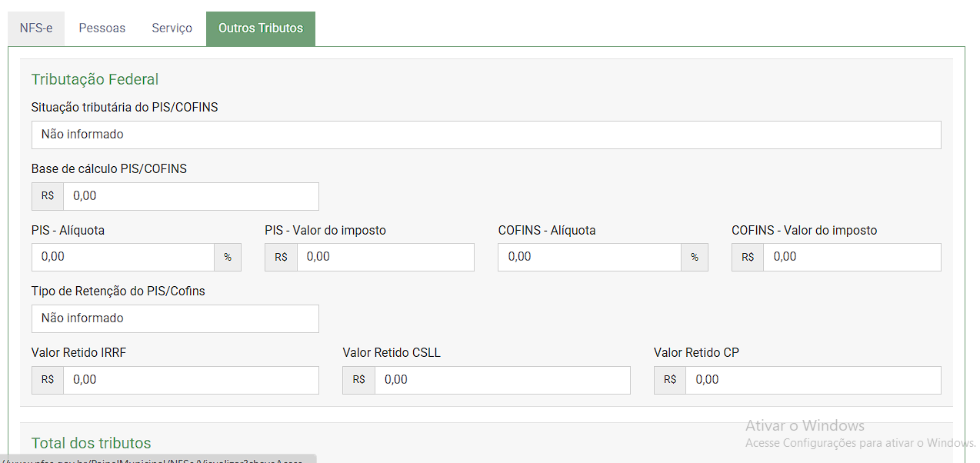Click R$ prefix of Valor Retido IRRF

point(48,380)
